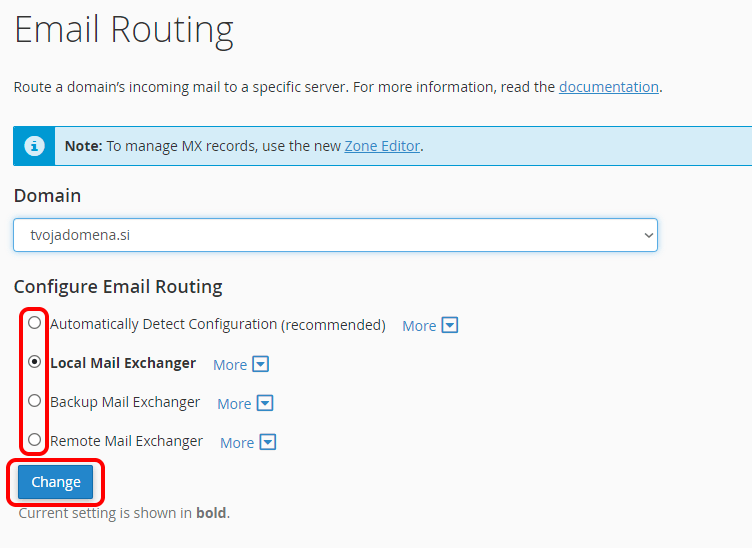Click the arrow icon beside Remote Mail Exchanger's More

tap(268, 442)
